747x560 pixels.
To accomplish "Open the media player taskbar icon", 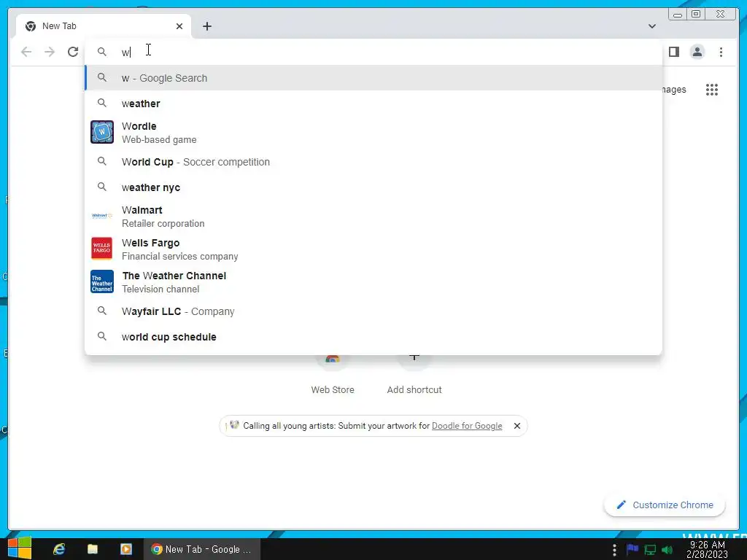I will pyautogui.click(x=125, y=549).
